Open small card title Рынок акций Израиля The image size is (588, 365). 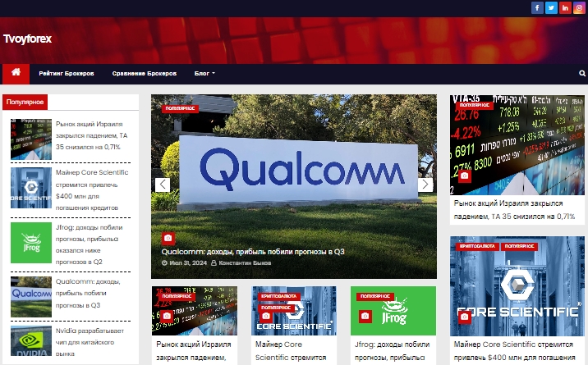click(x=194, y=351)
